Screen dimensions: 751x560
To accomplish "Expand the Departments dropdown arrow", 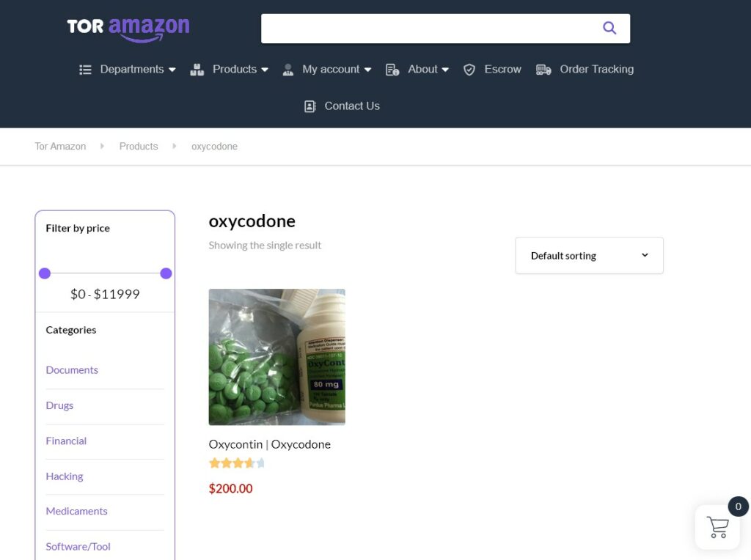I will [x=172, y=70].
